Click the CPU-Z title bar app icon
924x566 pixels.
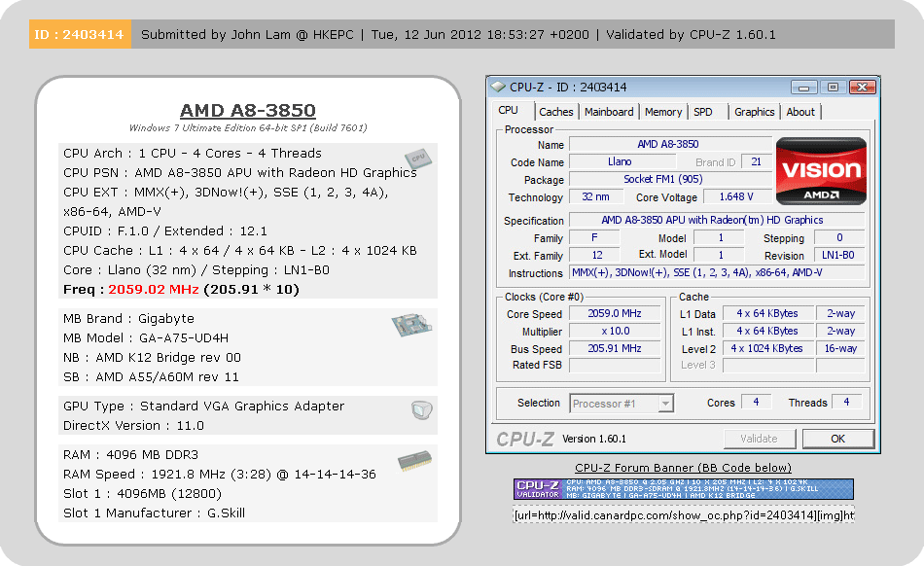tap(498, 88)
